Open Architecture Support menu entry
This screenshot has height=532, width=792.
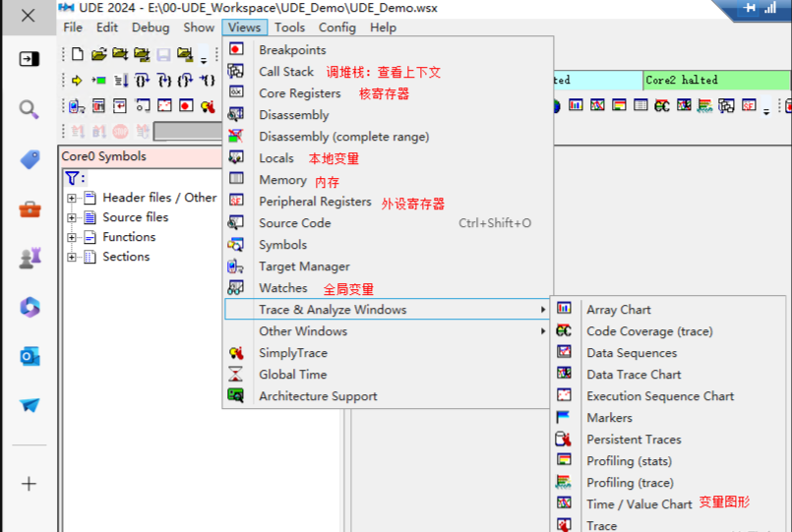point(388,396)
